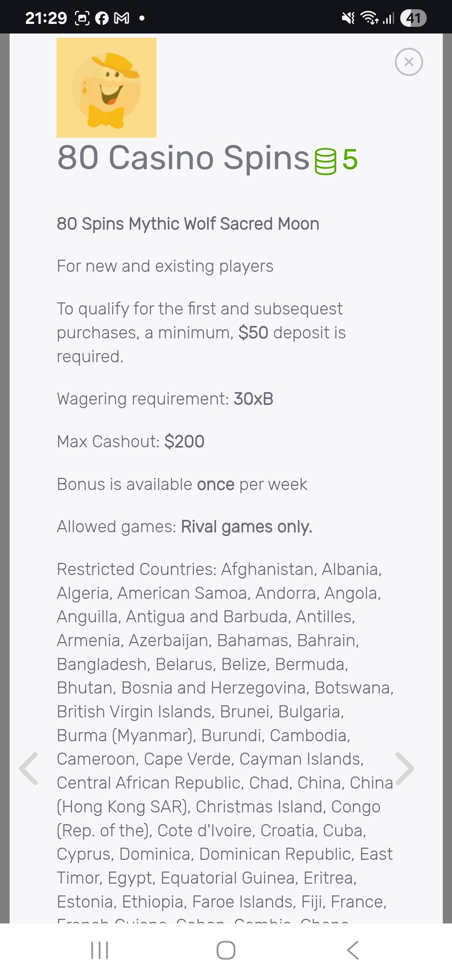Viewport: 452px width, 980px height.
Task: Go to next bonus with right chevron
Action: pos(405,769)
